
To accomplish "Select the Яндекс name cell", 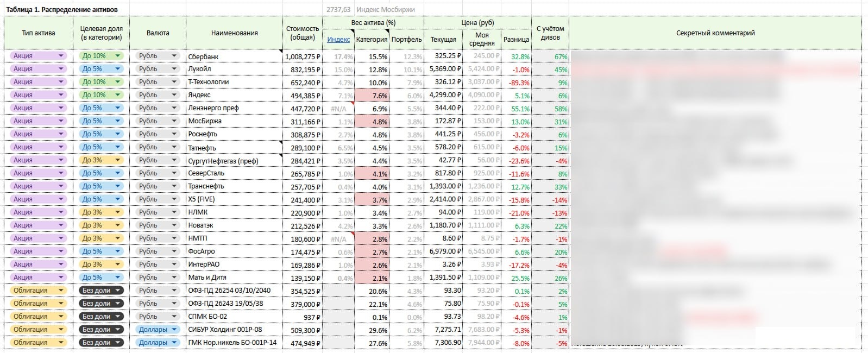I will pos(235,95).
